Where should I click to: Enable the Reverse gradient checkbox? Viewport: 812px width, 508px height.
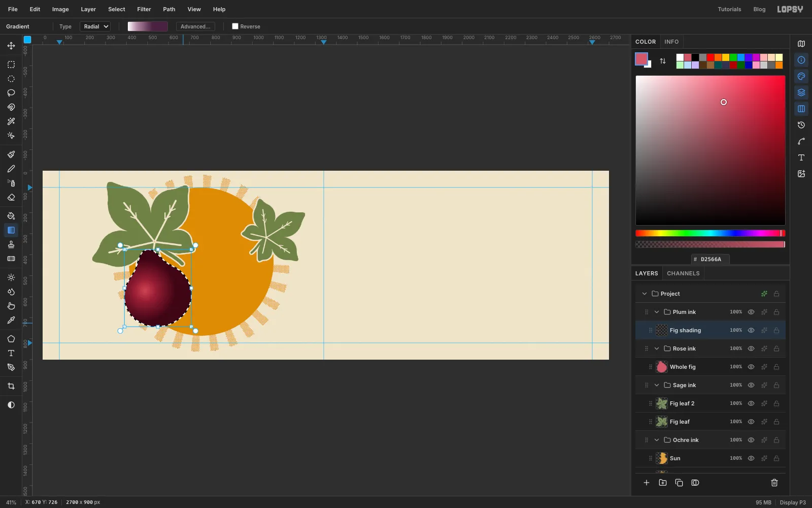pos(235,26)
